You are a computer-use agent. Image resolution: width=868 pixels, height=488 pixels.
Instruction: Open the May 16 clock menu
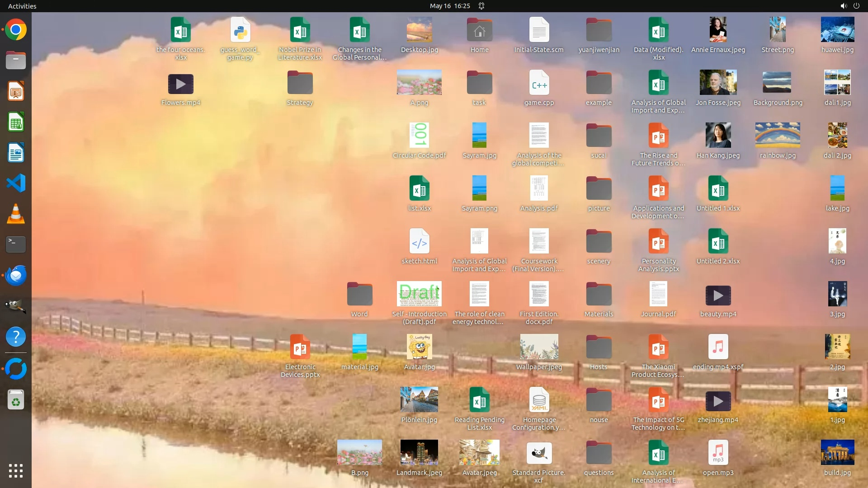[450, 6]
